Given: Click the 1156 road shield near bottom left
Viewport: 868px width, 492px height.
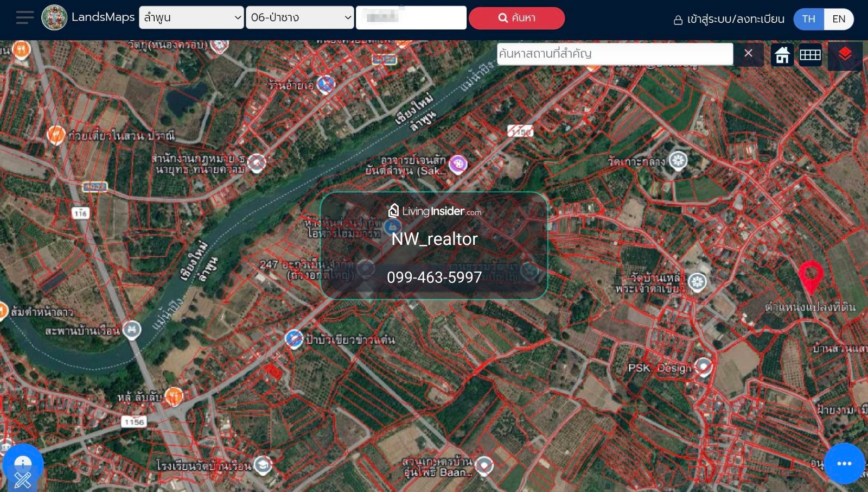Looking at the screenshot, I should click(134, 422).
